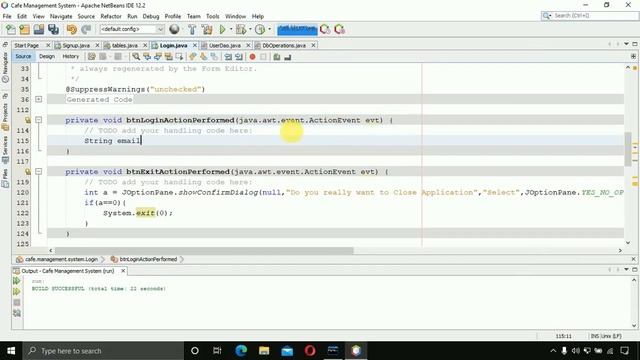The height and width of the screenshot is (360, 640).
Task: Click the New Project toolbar icon
Action: [x=24, y=29]
